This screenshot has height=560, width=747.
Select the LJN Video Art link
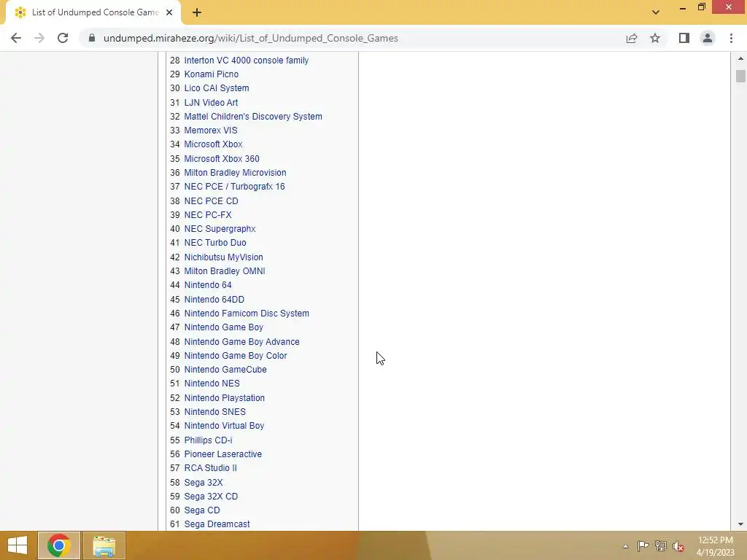pyautogui.click(x=211, y=102)
